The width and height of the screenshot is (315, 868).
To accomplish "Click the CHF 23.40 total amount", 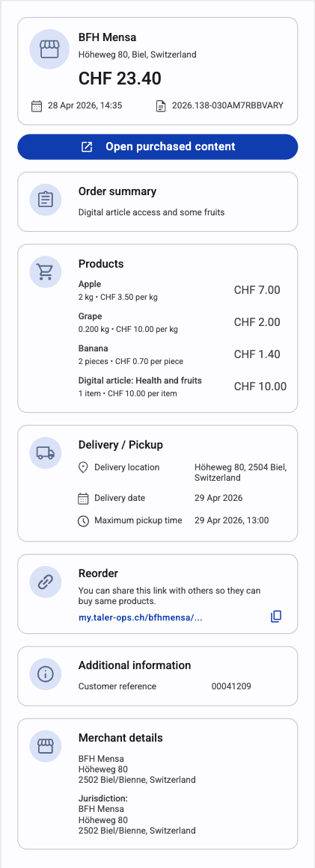I will pos(120,79).
